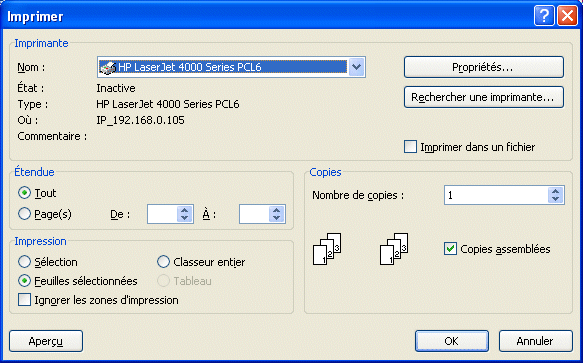This screenshot has width=583, height=363.
Task: Decrease the number of copies
Action: [x=555, y=199]
